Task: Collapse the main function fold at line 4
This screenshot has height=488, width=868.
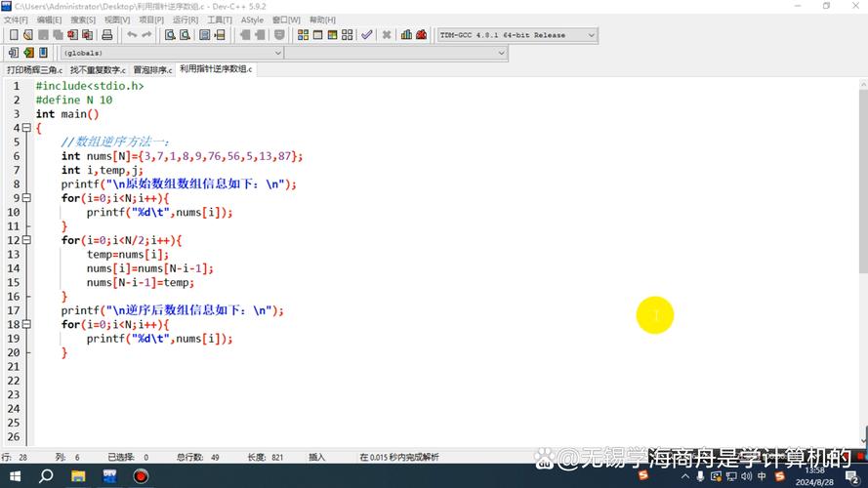Action: 28,128
